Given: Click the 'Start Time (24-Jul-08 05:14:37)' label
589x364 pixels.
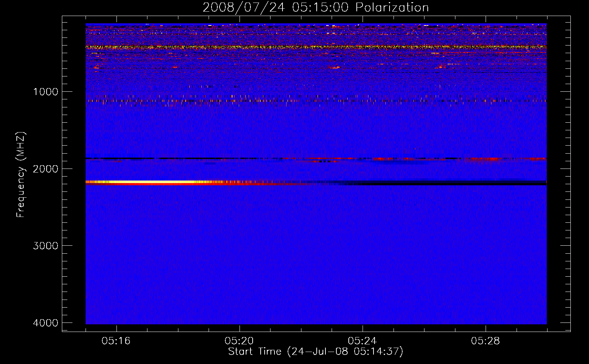Looking at the screenshot, I should point(316,352).
